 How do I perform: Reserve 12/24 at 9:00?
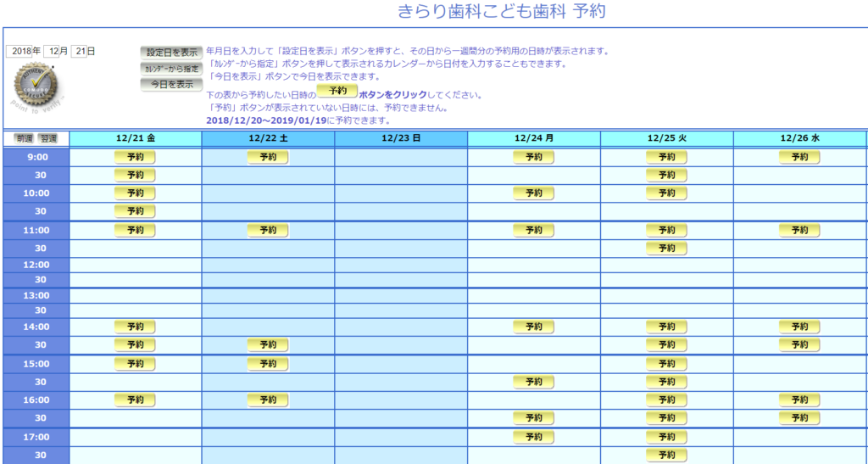click(534, 157)
